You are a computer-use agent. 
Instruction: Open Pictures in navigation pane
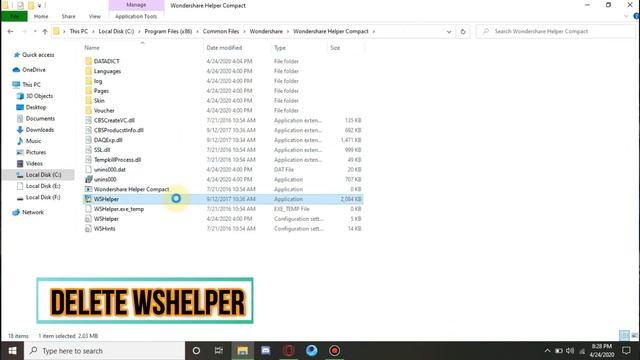[x=36, y=152]
